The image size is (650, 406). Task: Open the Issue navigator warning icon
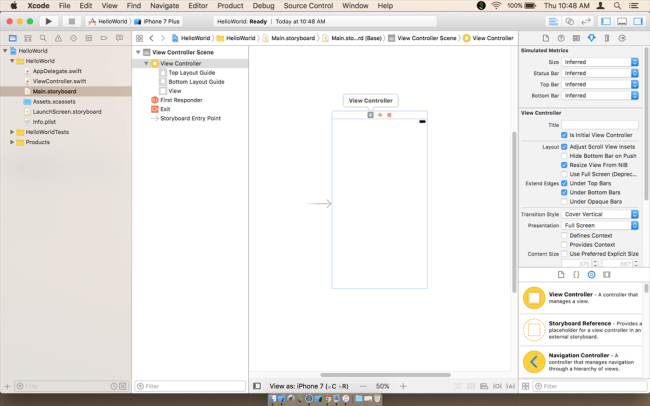58,38
